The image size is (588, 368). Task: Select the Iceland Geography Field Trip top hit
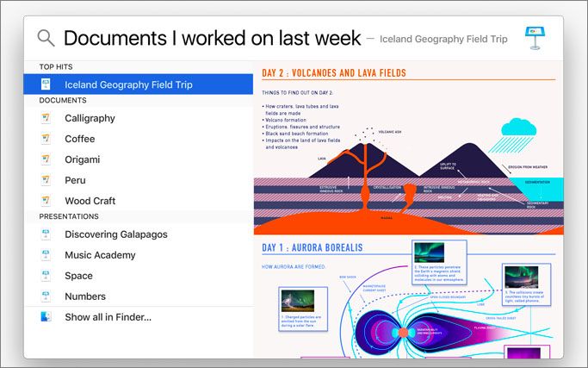pyautogui.click(x=139, y=84)
